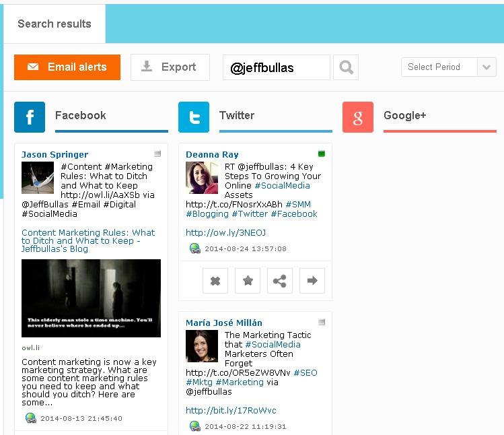
Task: Click timestamp 2014-08-22 11:19:31
Action: click(246, 426)
